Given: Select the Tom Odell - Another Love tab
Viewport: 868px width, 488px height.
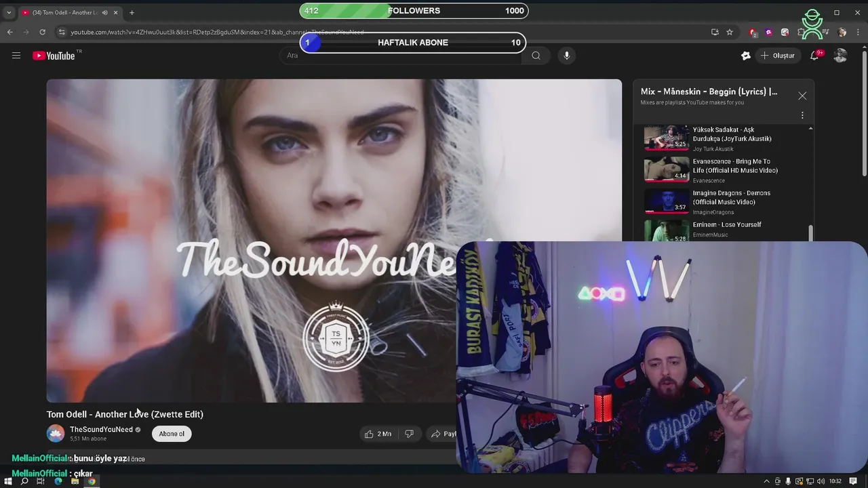Looking at the screenshot, I should [70, 12].
